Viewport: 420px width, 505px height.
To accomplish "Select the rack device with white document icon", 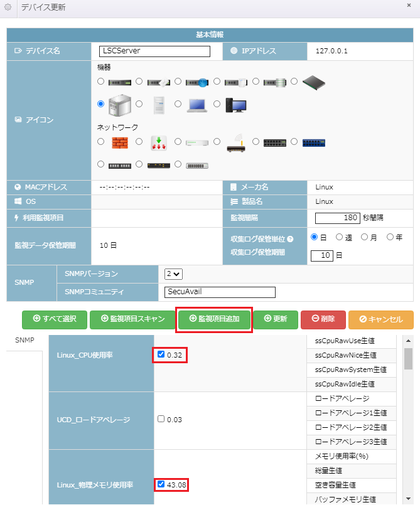I will 236,83.
